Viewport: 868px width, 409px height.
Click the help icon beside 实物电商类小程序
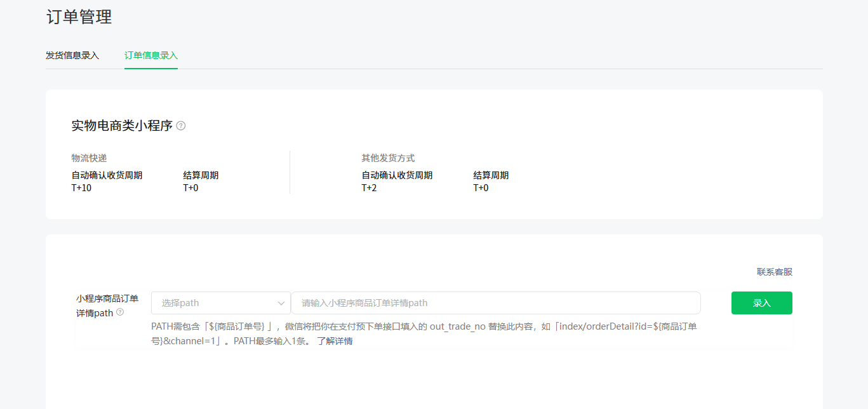[181, 126]
